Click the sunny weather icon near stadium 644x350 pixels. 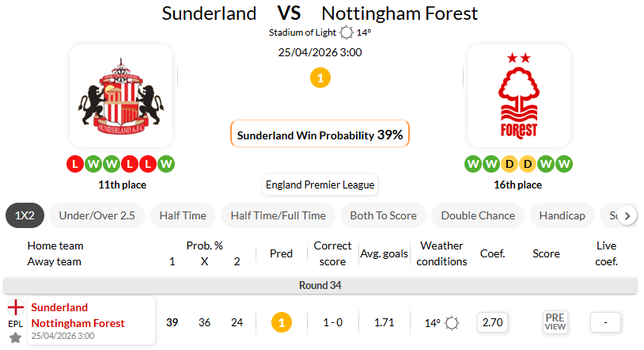[347, 33]
